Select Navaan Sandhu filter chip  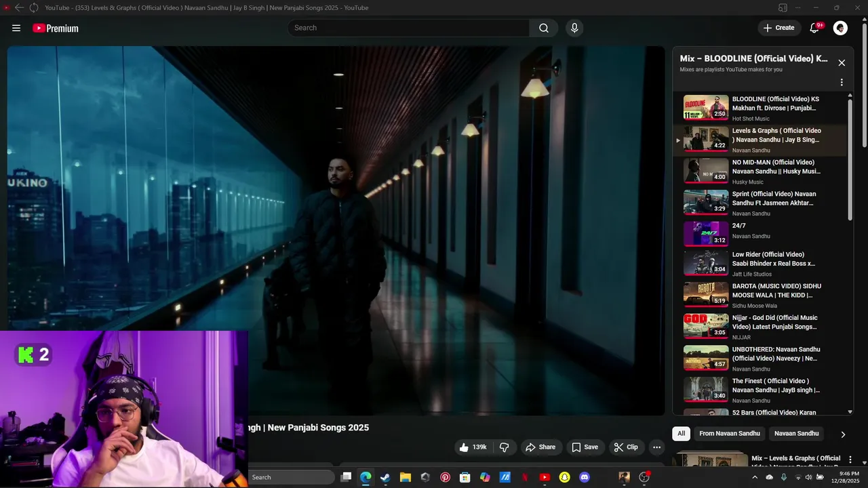coord(796,434)
